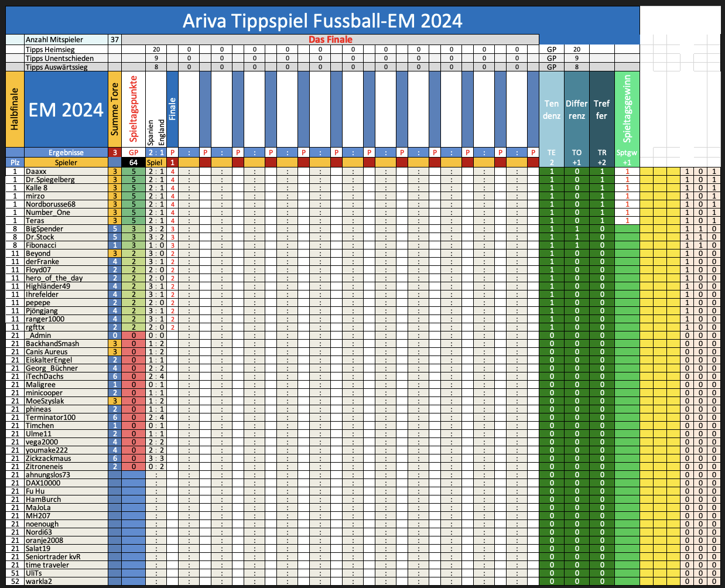Click the Tendenz column header

point(551,110)
